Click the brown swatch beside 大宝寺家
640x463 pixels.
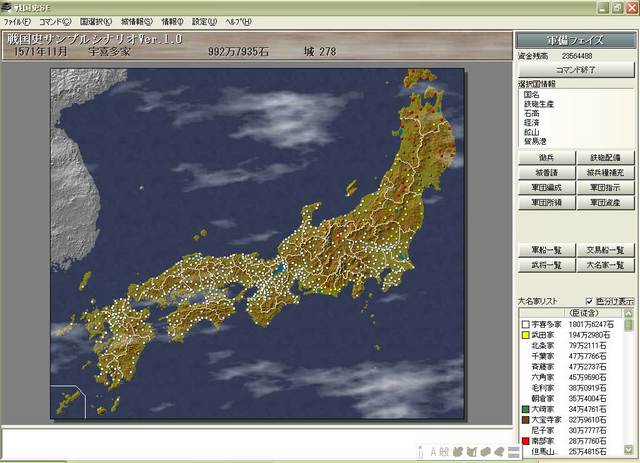[526, 420]
